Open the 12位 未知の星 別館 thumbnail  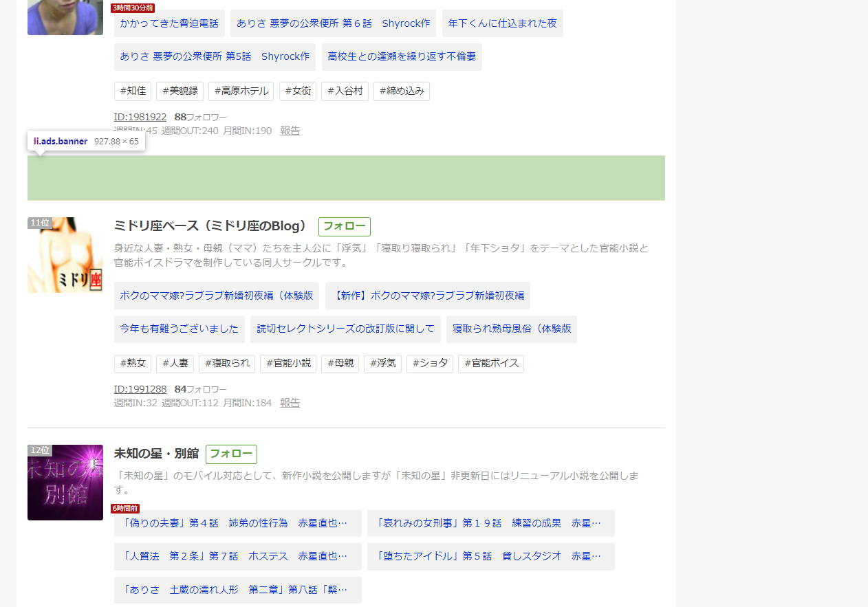click(65, 483)
